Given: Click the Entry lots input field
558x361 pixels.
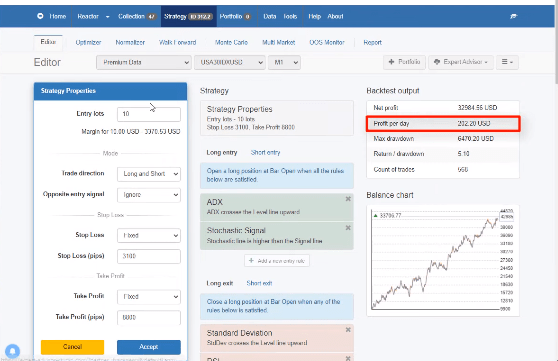Looking at the screenshot, I should (149, 114).
